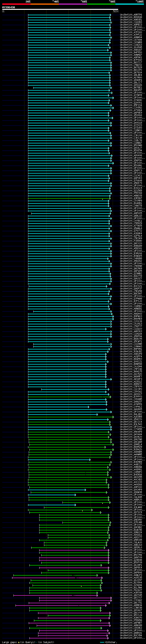The image size is (146, 644).
Task: Select hit label UniRef100_B6ST17
Action: 131,63
